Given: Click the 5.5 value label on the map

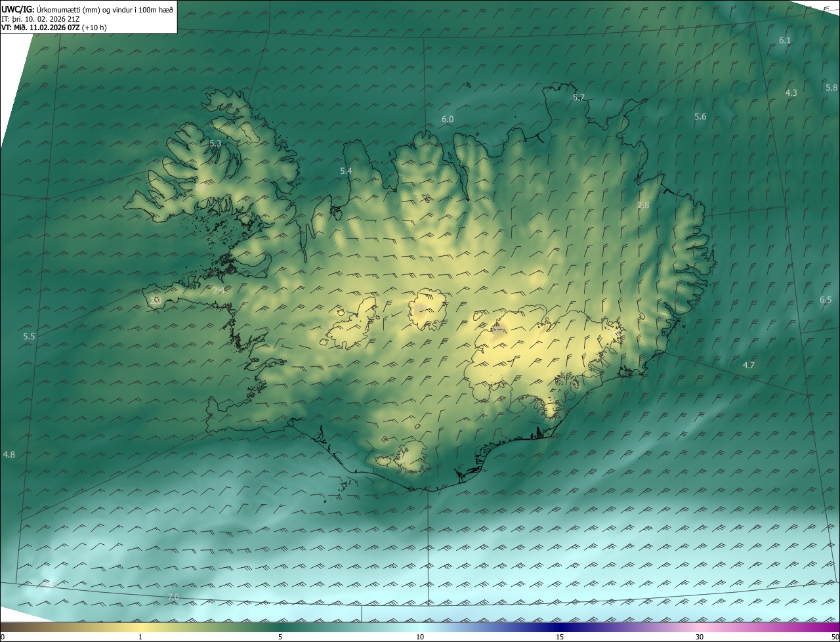Looking at the screenshot, I should pos(29,337).
